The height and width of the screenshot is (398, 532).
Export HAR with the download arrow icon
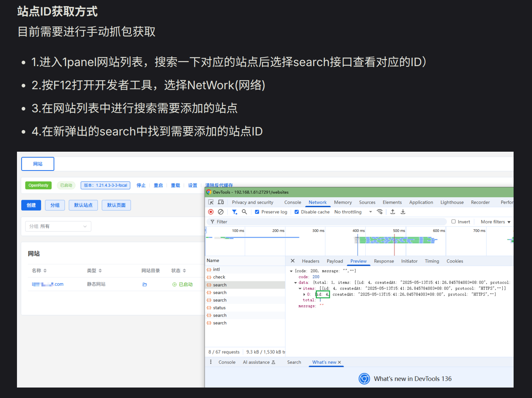click(x=403, y=212)
